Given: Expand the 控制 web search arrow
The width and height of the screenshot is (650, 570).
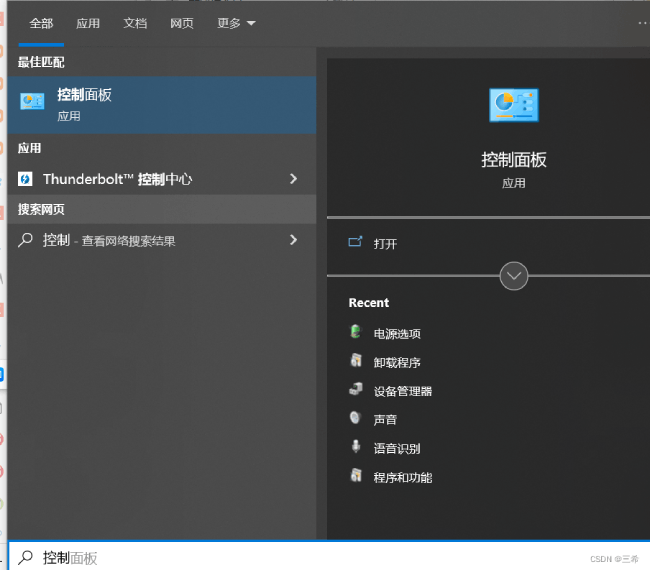Looking at the screenshot, I should (x=293, y=240).
